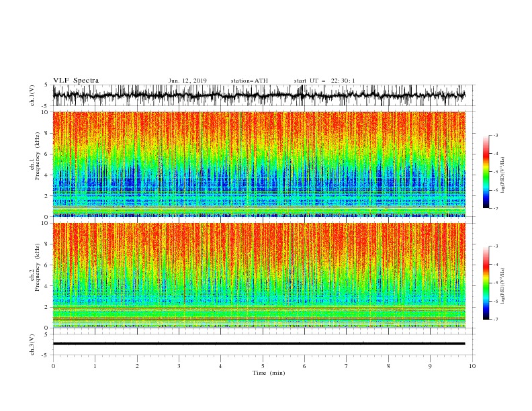Select the "start UT = 22:30:1" text

(x=324, y=81)
